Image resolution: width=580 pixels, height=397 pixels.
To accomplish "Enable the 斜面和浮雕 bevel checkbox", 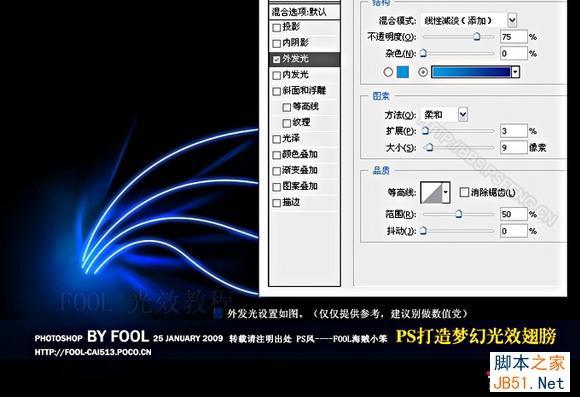I will tap(276, 91).
